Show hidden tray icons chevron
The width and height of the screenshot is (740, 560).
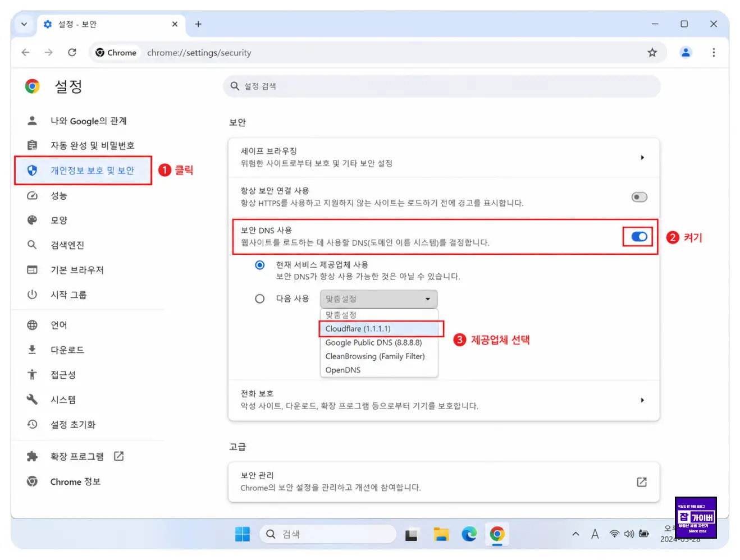(575, 534)
